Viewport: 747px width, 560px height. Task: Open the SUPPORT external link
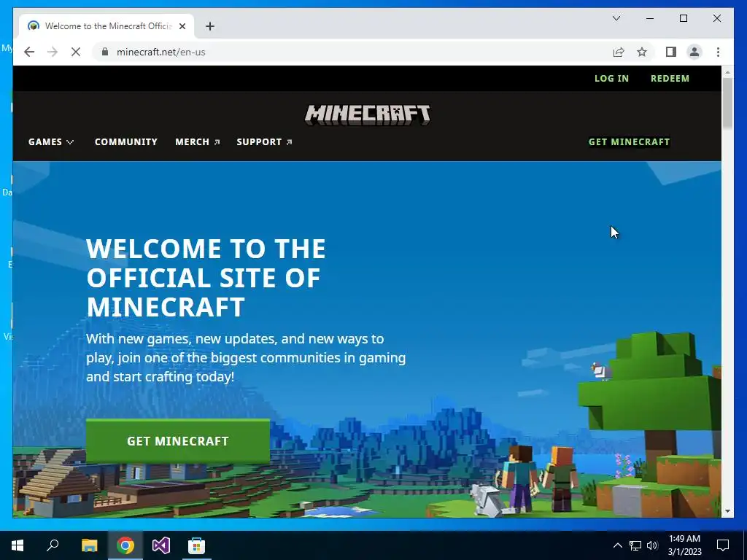[x=264, y=142]
